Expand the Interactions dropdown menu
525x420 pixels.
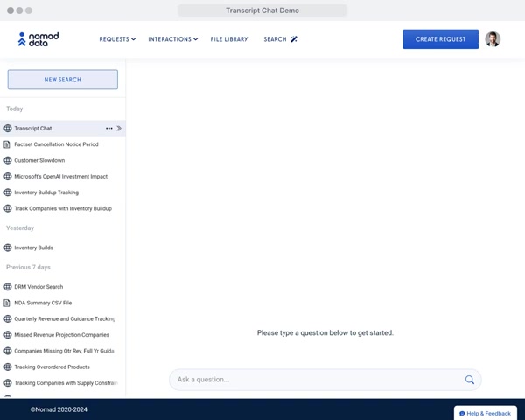tap(172, 39)
